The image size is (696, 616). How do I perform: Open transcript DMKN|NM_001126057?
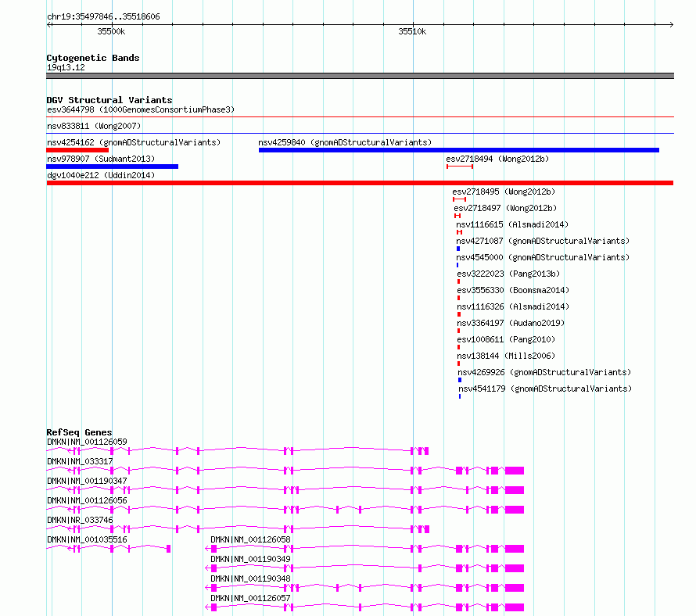click(250, 598)
